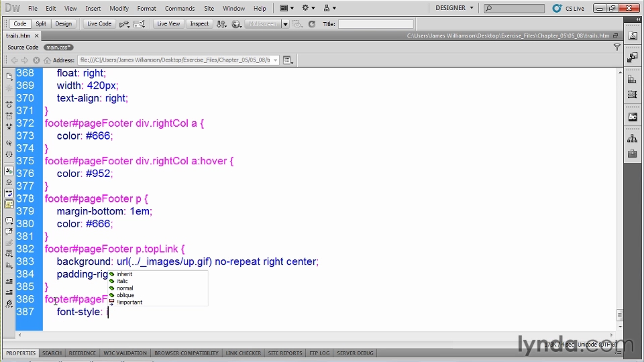The image size is (644, 362).
Task: Click the search field in title bar
Action: (515, 8)
